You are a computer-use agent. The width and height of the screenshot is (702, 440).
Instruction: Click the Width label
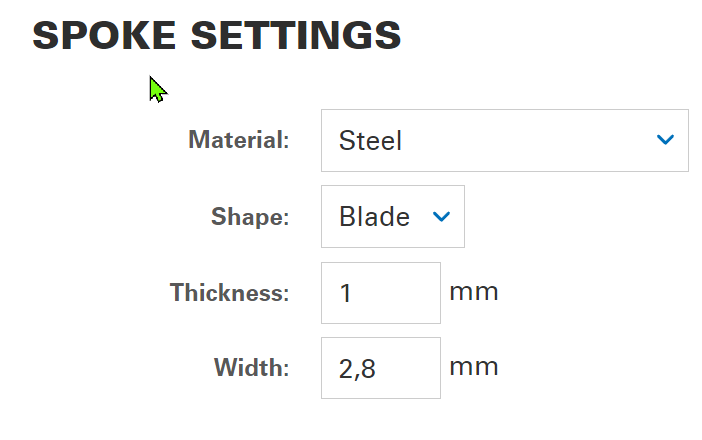click(252, 368)
